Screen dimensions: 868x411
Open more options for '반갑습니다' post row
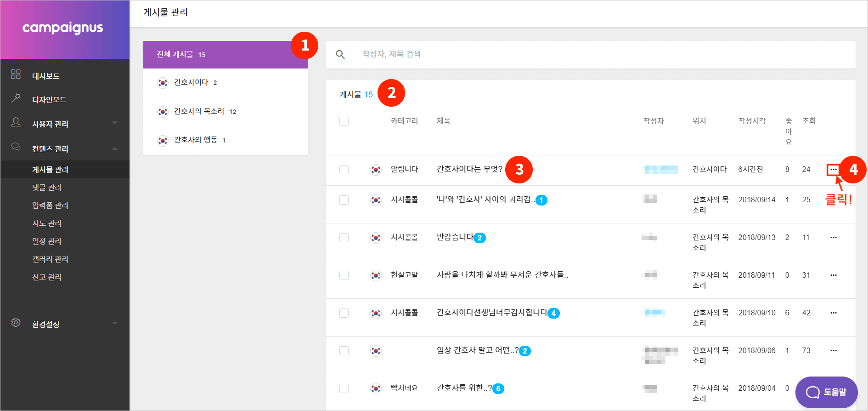[833, 238]
